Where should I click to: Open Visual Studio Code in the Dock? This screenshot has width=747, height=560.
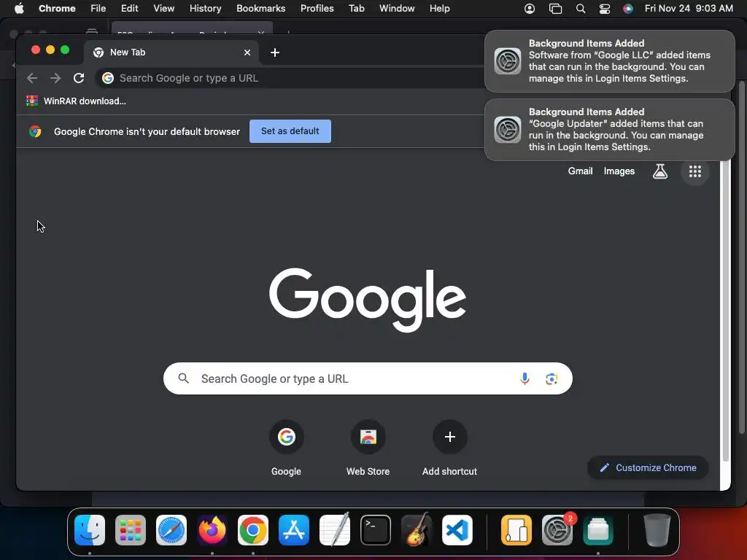[457, 530]
